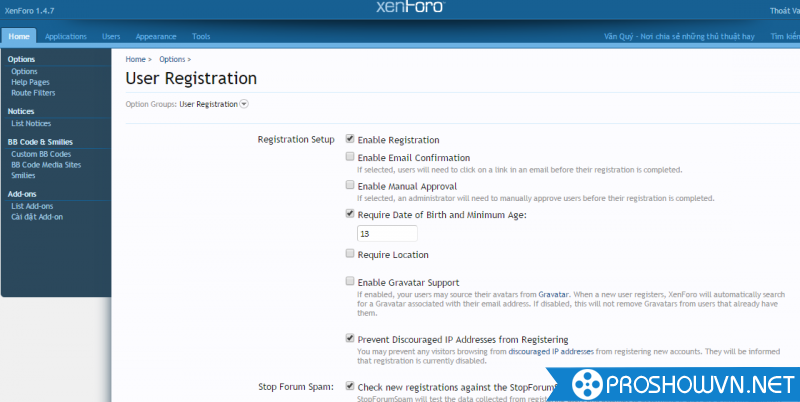Enable Email Confirmation checkbox

pos(349,157)
